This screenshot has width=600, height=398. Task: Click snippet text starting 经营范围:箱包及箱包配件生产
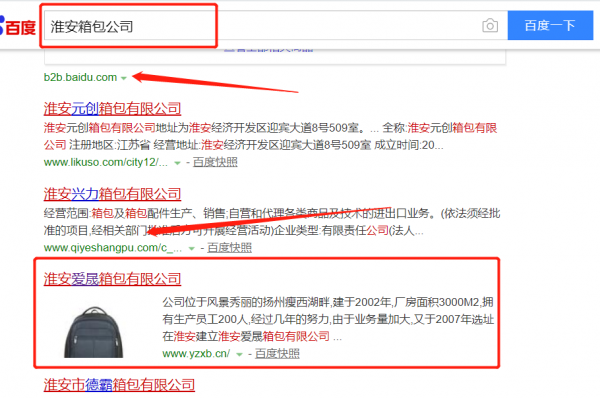272,222
